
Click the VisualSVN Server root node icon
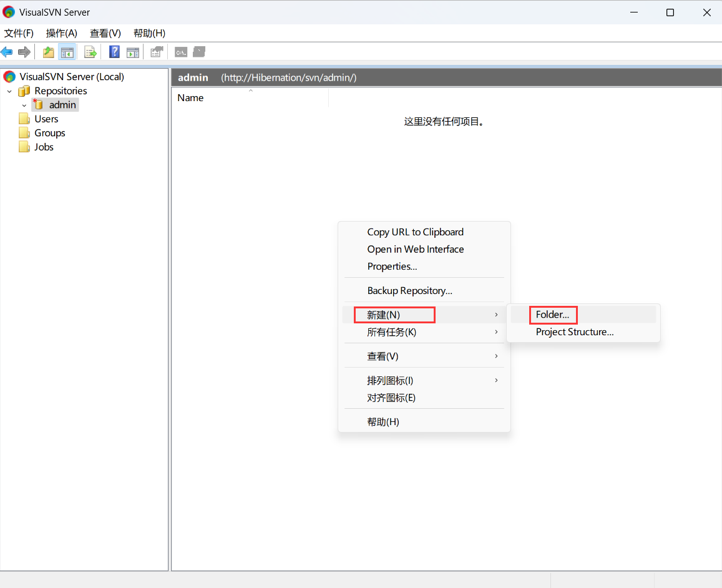click(9, 76)
